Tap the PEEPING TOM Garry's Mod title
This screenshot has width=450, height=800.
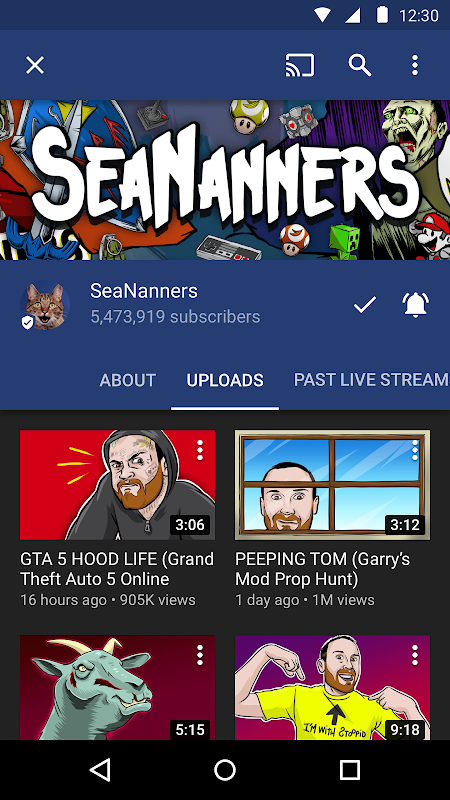322,569
